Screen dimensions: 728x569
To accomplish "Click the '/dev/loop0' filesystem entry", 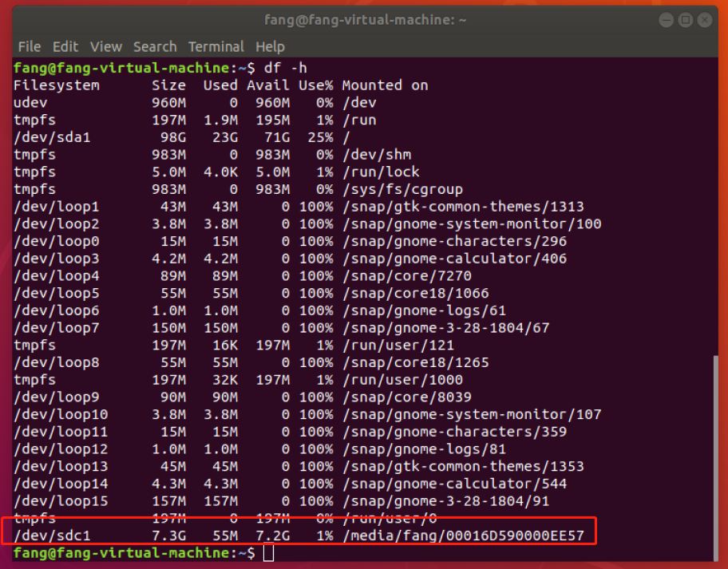I will coord(56,241).
